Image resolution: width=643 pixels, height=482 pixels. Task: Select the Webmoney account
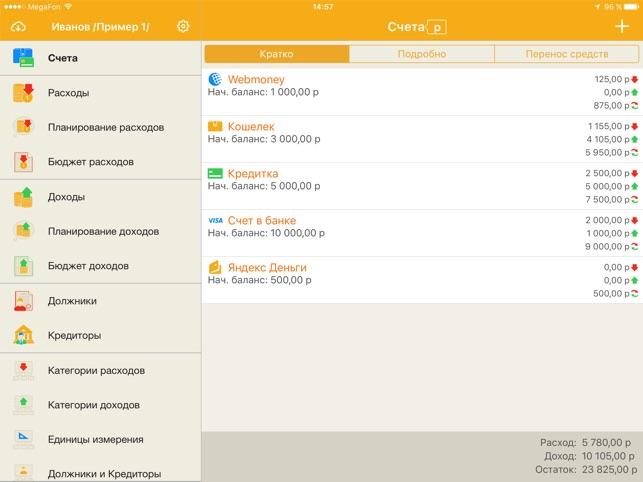[422, 92]
